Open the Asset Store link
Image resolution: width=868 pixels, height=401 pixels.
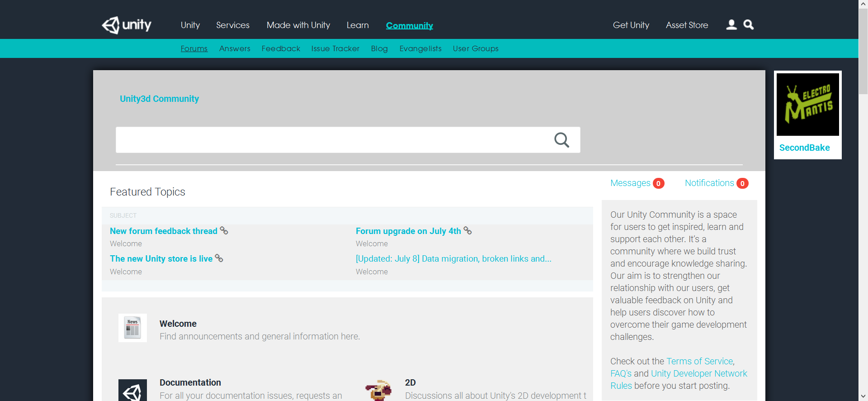point(687,25)
